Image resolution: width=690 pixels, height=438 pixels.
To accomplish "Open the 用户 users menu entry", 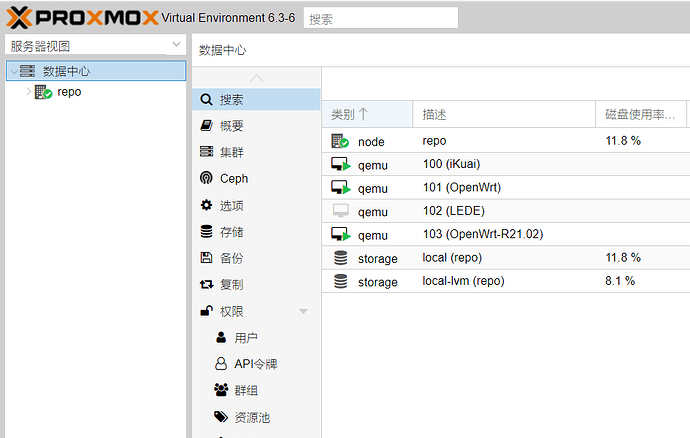I will click(246, 337).
